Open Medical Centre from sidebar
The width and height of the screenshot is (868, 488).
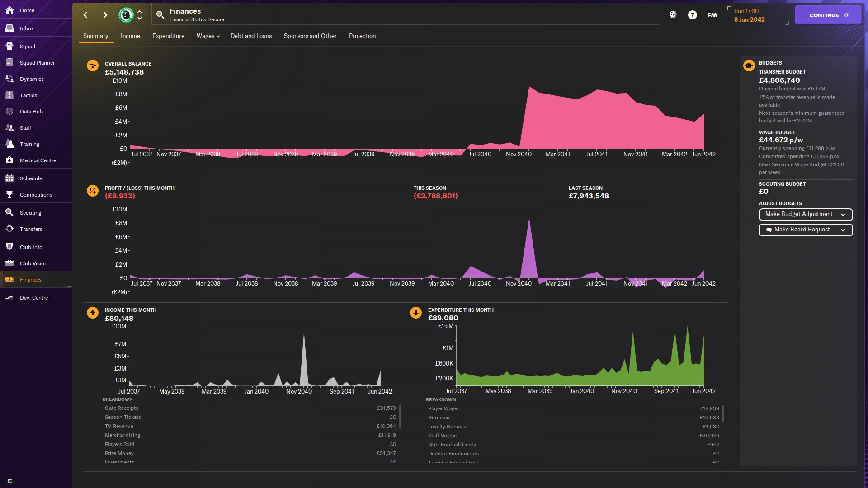point(38,160)
